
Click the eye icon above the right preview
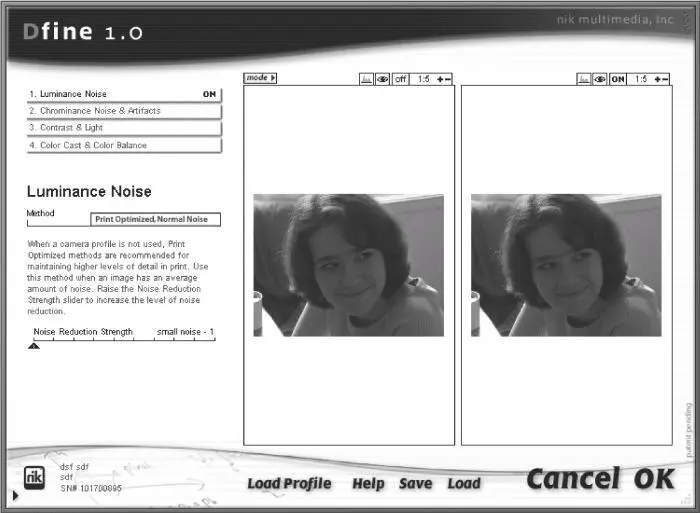point(600,79)
